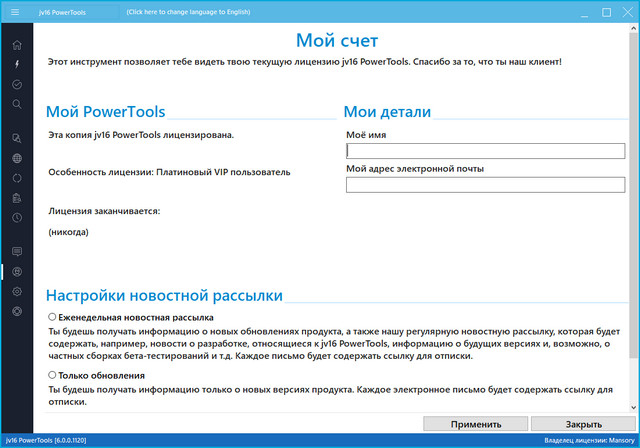Screen dimensions: 640x448
Task: Go to Home via sidebar house icon
Action: (x=16, y=46)
